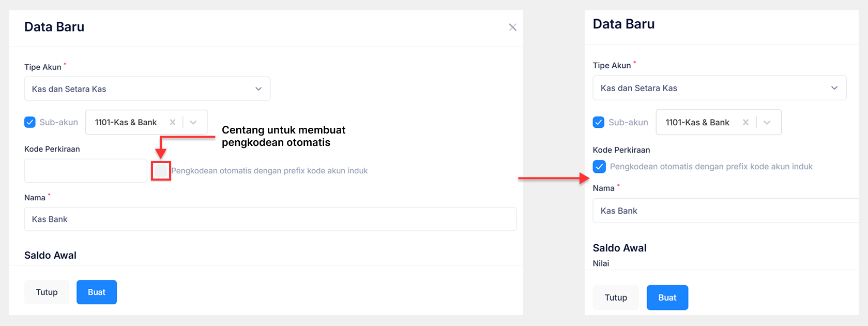This screenshot has height=326, width=868.
Task: Close the left Data Baru dialog with X
Action: 512,27
